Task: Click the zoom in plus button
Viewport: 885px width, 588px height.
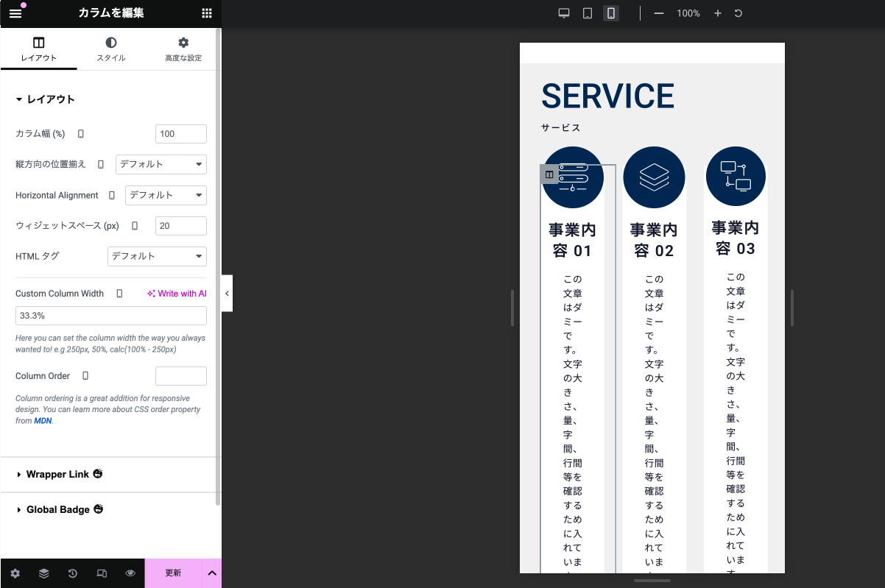Action: coord(718,13)
